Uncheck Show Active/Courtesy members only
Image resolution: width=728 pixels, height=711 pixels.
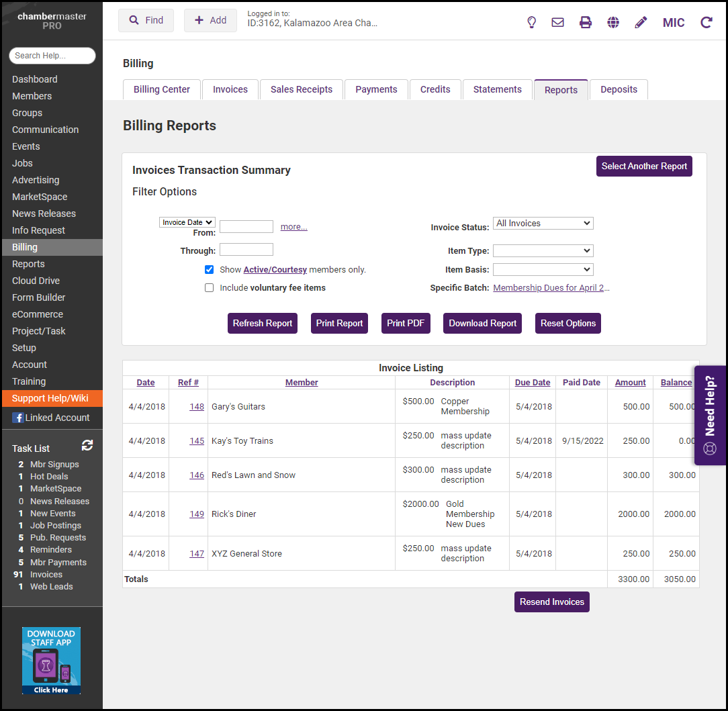pyautogui.click(x=210, y=269)
